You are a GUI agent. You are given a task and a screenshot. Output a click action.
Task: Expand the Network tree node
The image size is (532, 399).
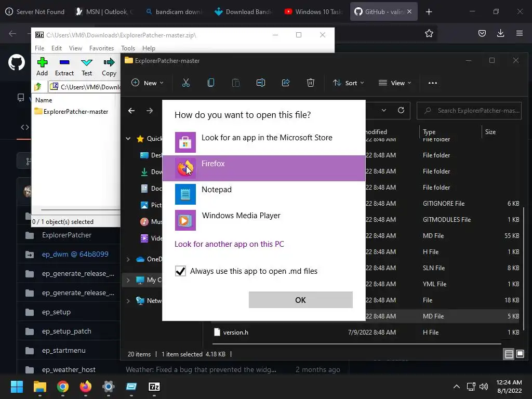click(128, 301)
